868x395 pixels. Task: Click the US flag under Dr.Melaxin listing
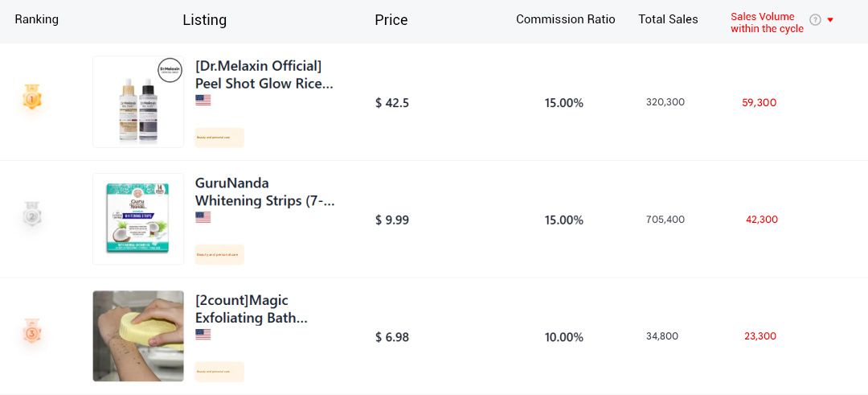pos(203,101)
